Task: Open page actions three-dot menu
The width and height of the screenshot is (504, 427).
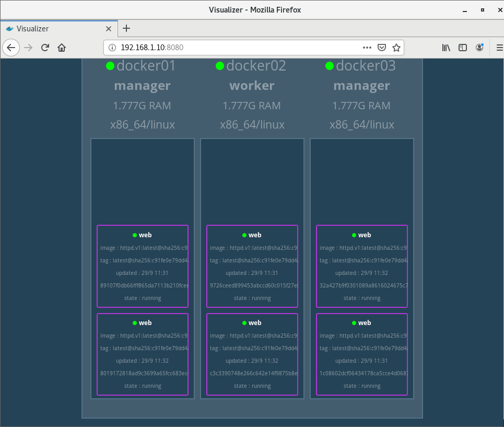Action: 367,48
